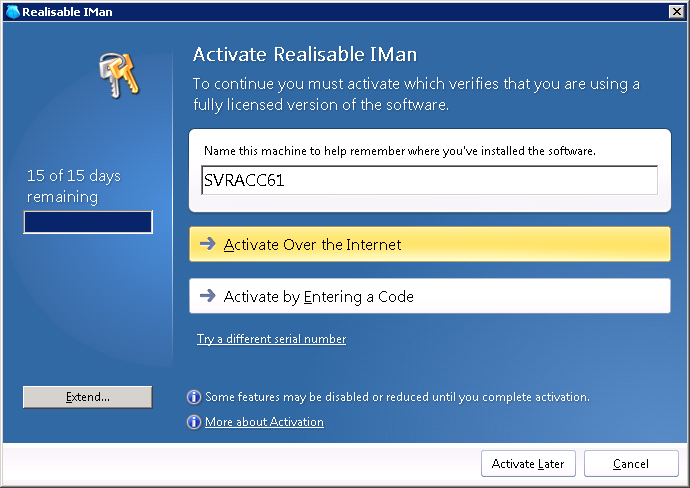Click the Some features may be disabled notice text
Viewport: 690px width, 488px height.
(397, 397)
